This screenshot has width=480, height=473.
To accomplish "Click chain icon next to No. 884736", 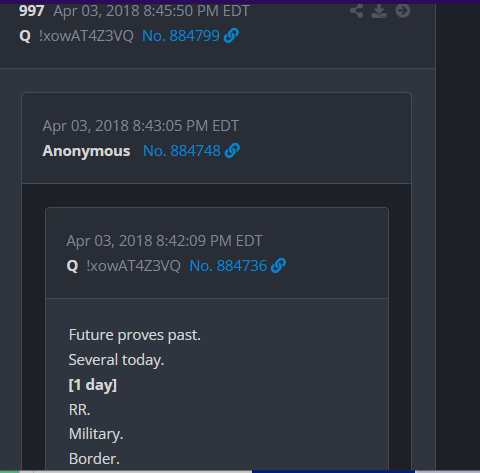I will click(278, 266).
